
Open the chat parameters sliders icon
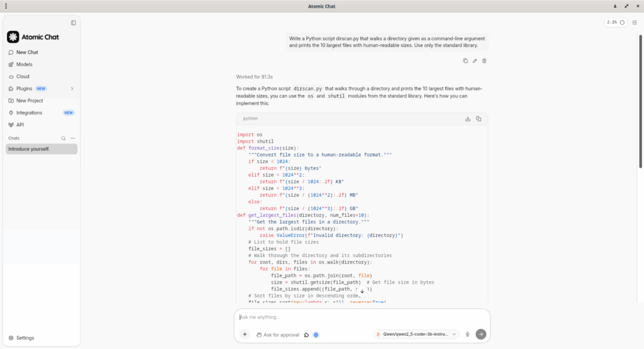point(635,23)
